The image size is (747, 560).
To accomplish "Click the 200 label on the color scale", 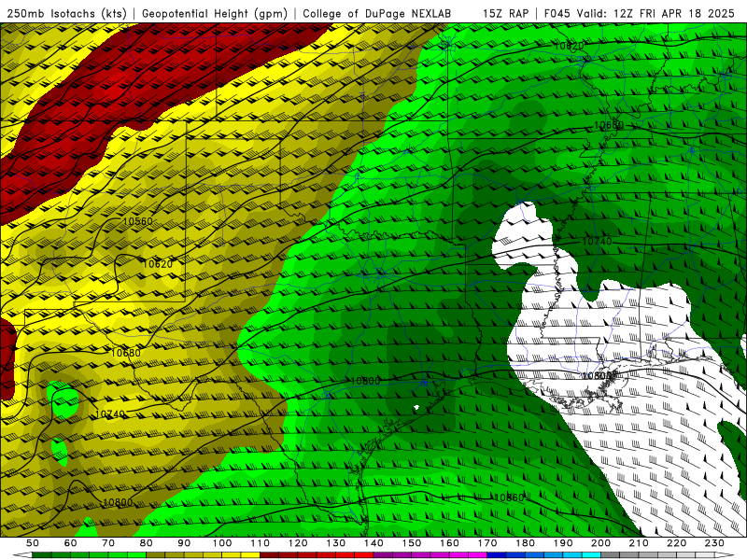I will coord(600,543).
